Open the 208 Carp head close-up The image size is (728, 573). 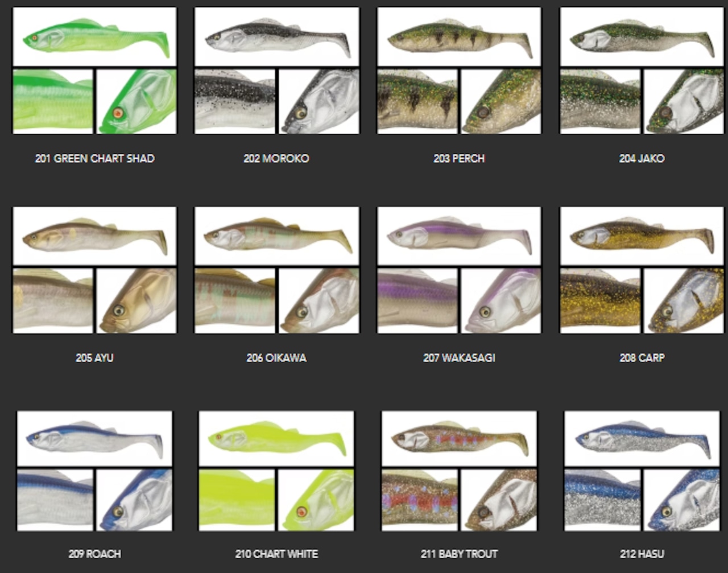(684, 301)
